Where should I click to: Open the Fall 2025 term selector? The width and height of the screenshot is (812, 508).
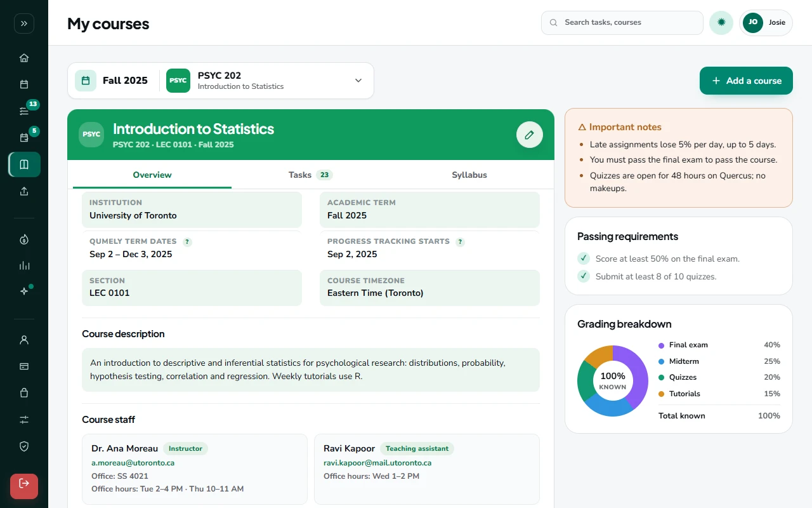[112, 81]
